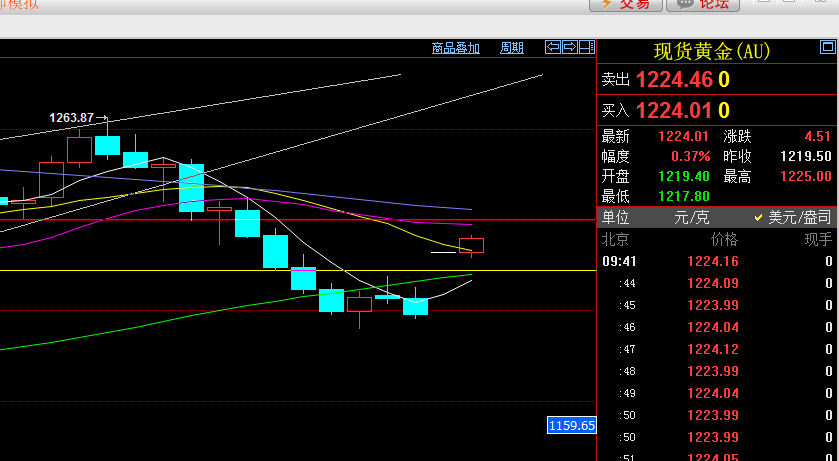The width and height of the screenshot is (839, 461).
Task: Click the left arrow chart navigation icon
Action: pos(553,47)
